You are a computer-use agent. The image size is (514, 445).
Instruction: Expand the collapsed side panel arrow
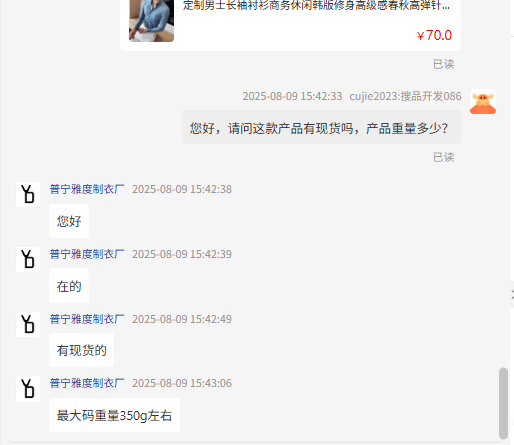click(x=512, y=294)
